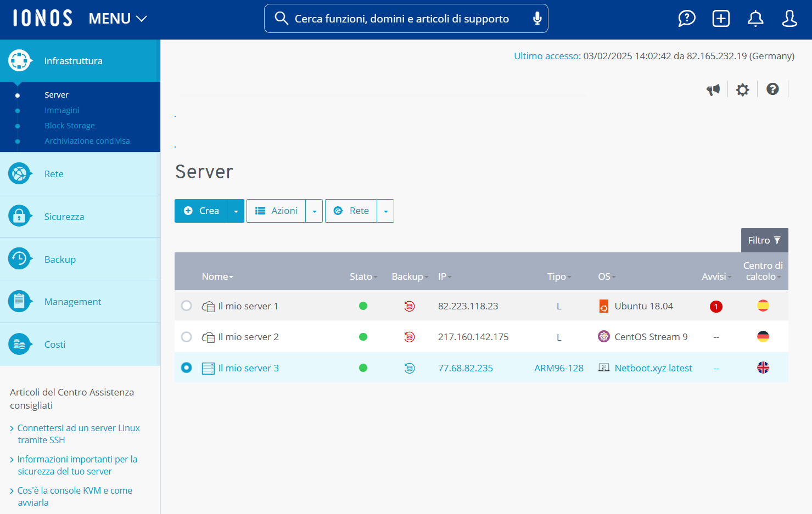Click the Germany flag data center icon
The image size is (812, 514).
tap(763, 336)
